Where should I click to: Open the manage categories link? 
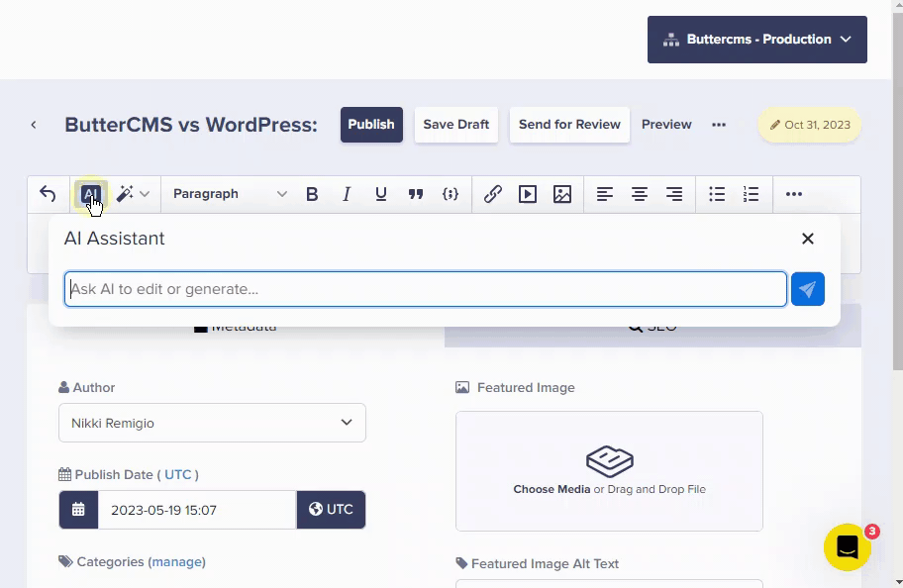tap(177, 561)
